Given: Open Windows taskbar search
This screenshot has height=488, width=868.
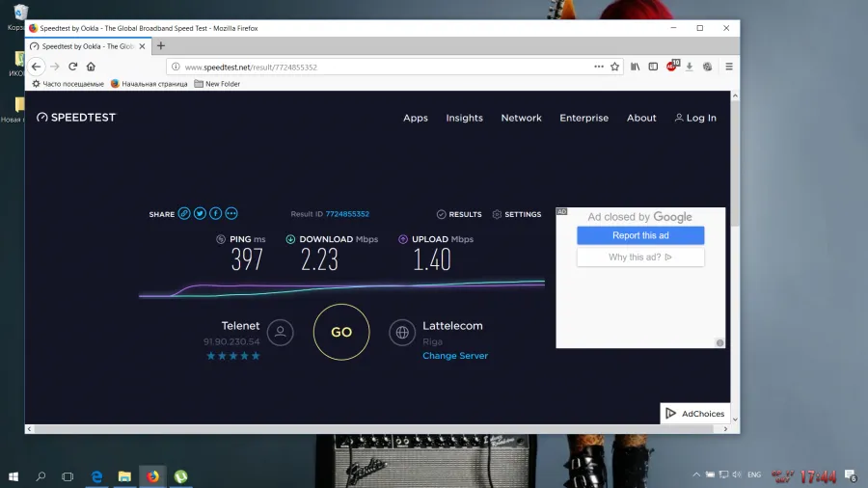Looking at the screenshot, I should point(41,475).
